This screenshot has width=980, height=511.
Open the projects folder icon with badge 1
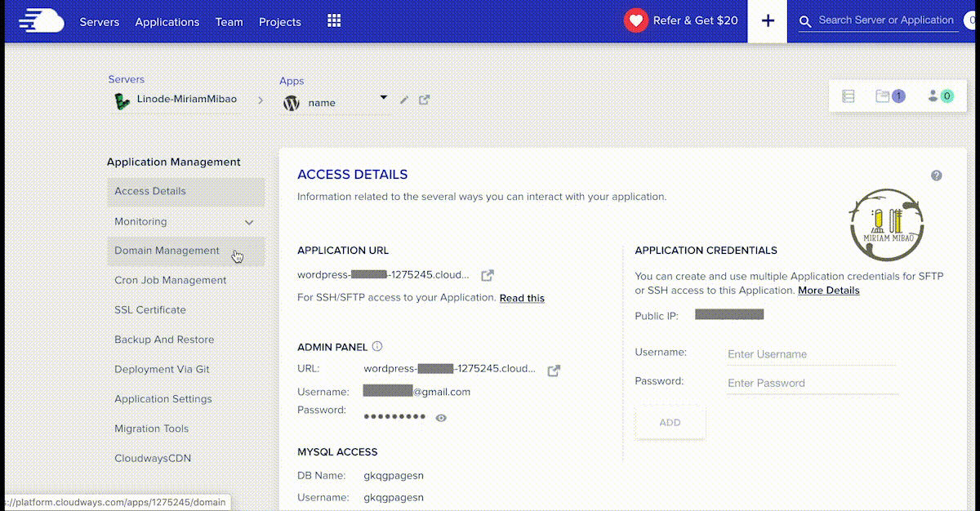(x=889, y=96)
